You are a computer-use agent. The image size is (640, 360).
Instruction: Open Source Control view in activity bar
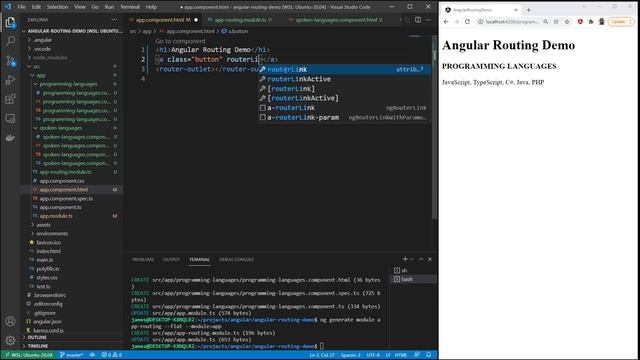tap(10, 60)
